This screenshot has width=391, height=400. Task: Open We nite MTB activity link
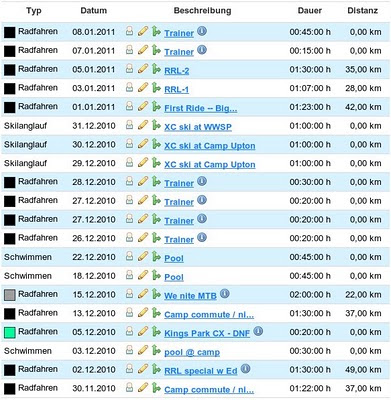[x=190, y=296]
